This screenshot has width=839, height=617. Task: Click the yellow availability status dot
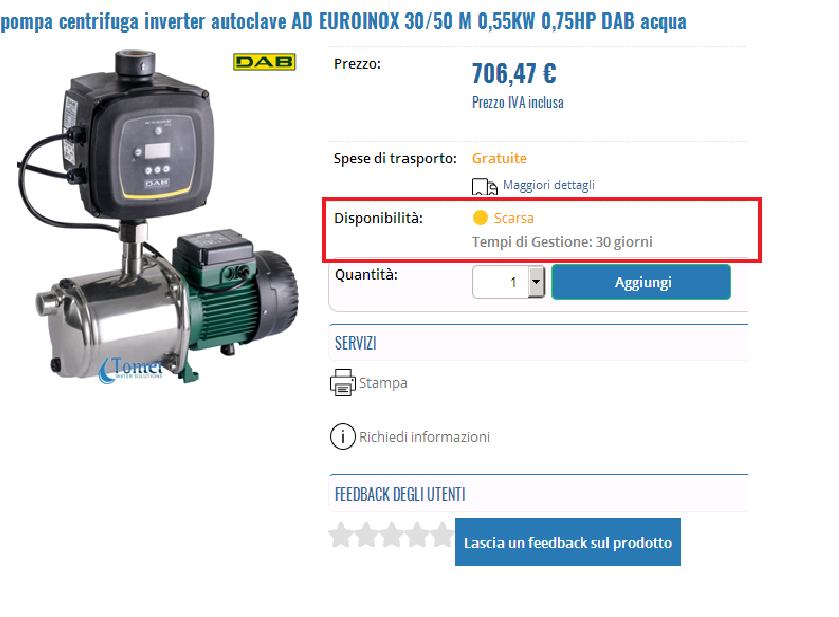click(480, 218)
